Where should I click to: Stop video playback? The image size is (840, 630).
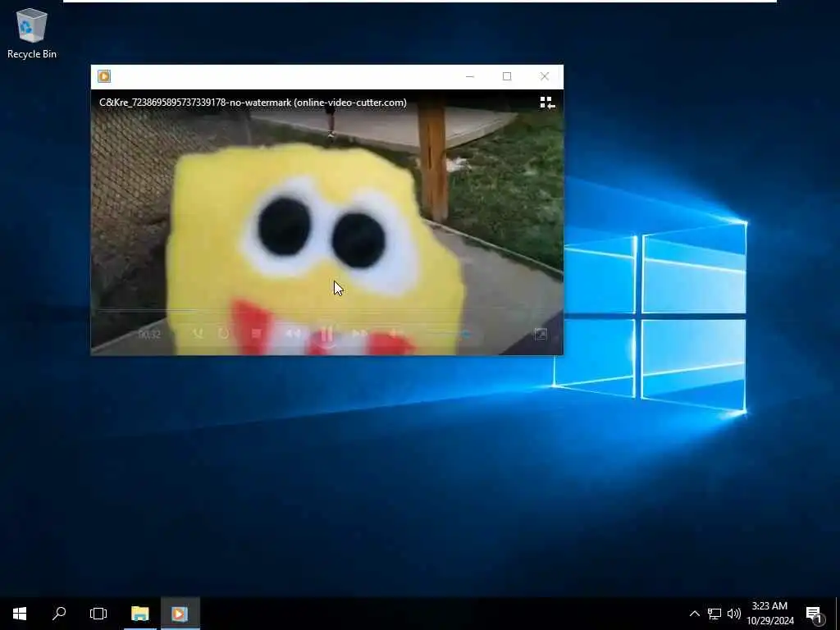(256, 334)
